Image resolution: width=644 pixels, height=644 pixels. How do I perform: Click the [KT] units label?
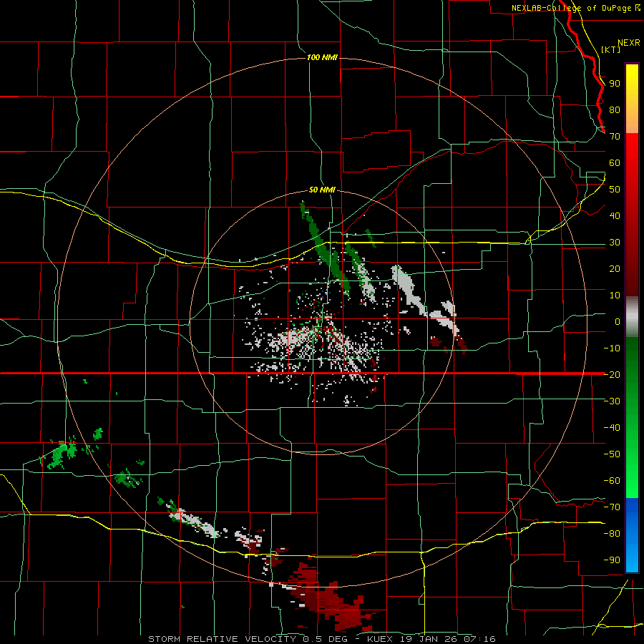[x=611, y=49]
